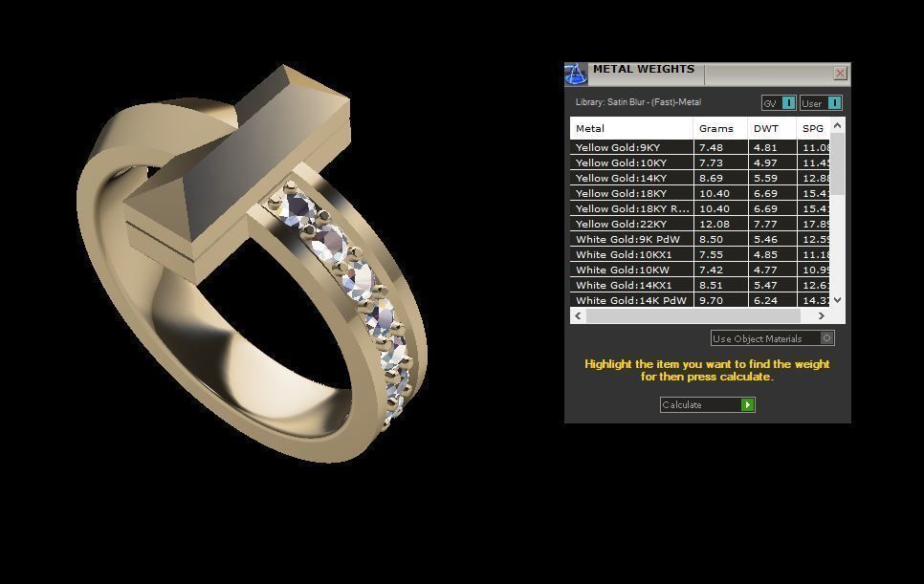Select the Yellow Gold:18KY row

pos(699,193)
